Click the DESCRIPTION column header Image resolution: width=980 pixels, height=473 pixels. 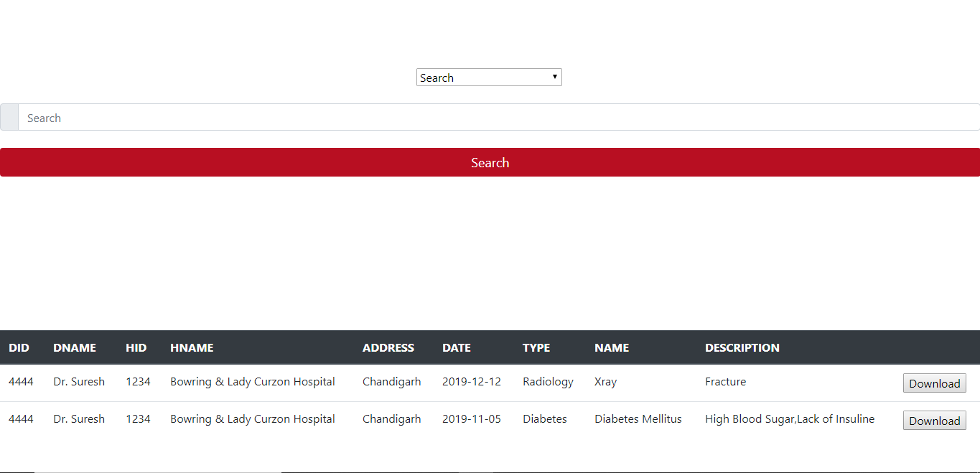(x=742, y=347)
